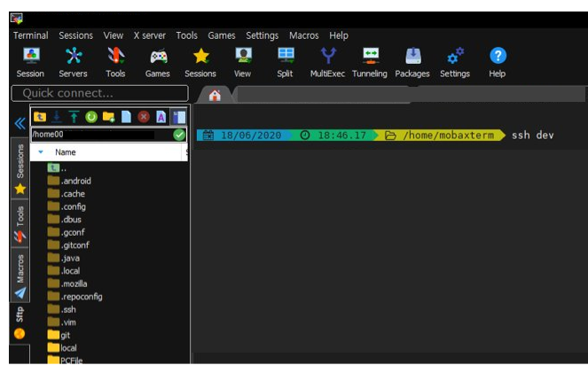Image resolution: width=588 pixels, height=373 pixels.
Task: Open the Sessions menu
Action: coord(75,35)
